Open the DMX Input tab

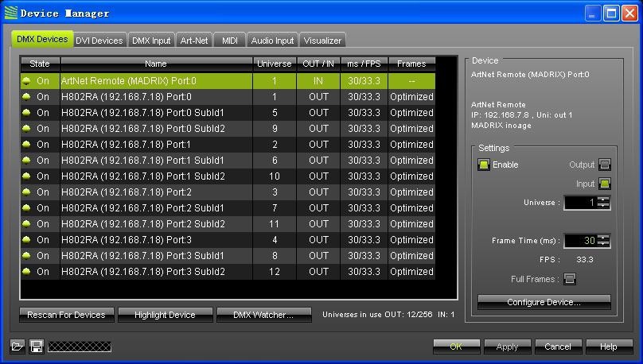click(151, 41)
